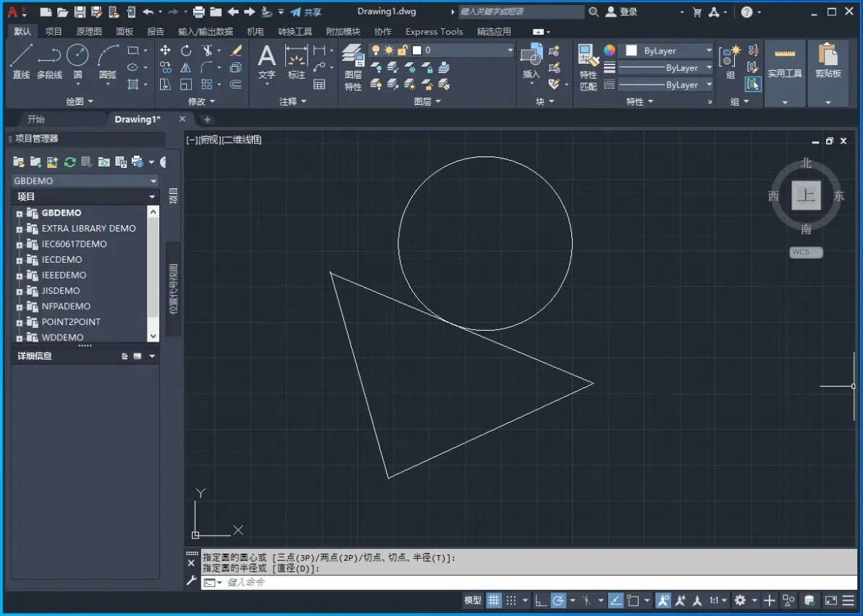This screenshot has width=863, height=616.
Task: Click the 键入命令 command input field
Action: pyautogui.click(x=529, y=582)
